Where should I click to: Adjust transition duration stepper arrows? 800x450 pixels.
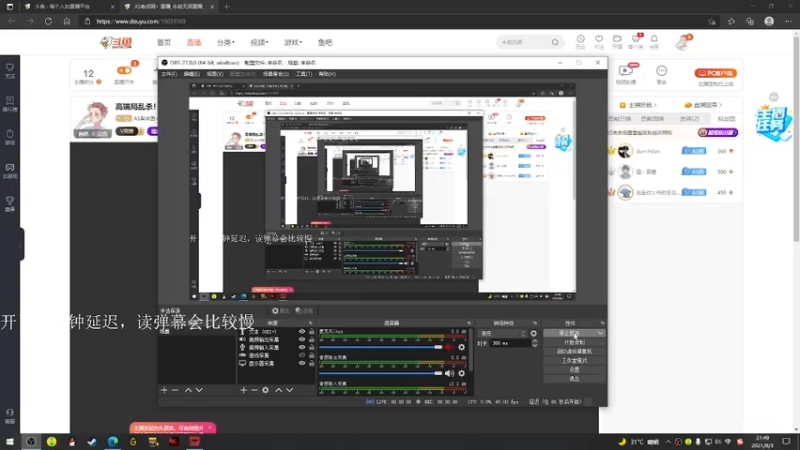click(535, 343)
